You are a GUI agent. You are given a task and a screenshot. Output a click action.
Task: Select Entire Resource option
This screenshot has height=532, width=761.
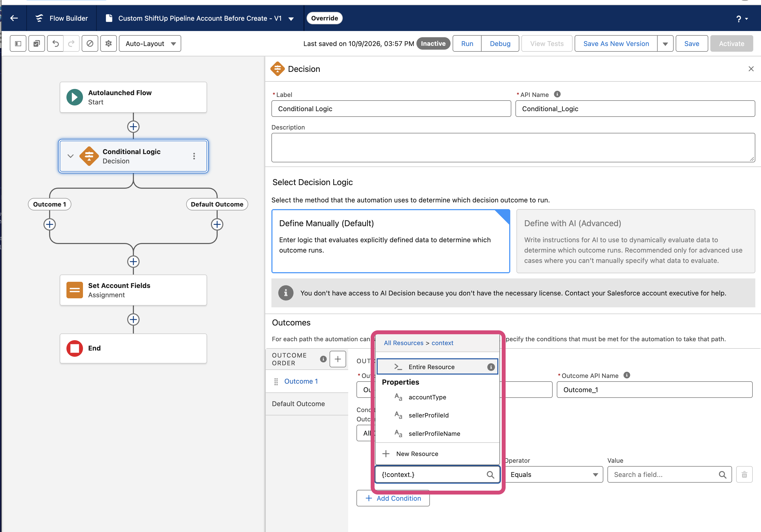point(437,367)
